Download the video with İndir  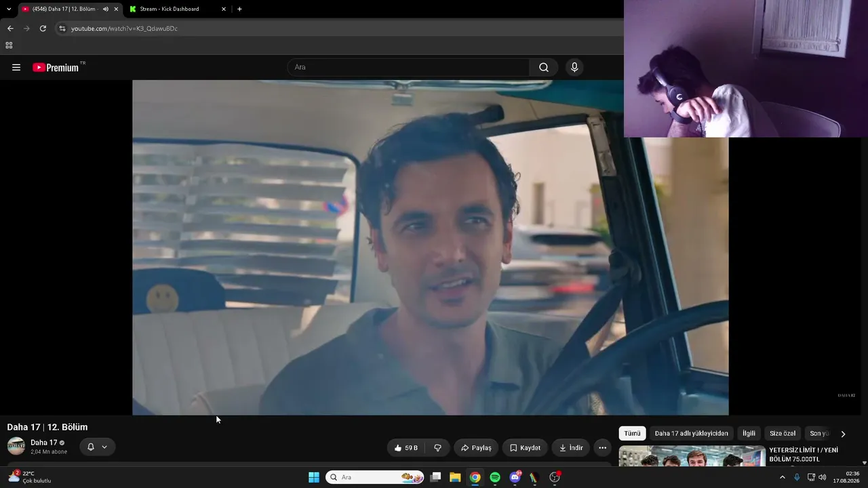[570, 448]
